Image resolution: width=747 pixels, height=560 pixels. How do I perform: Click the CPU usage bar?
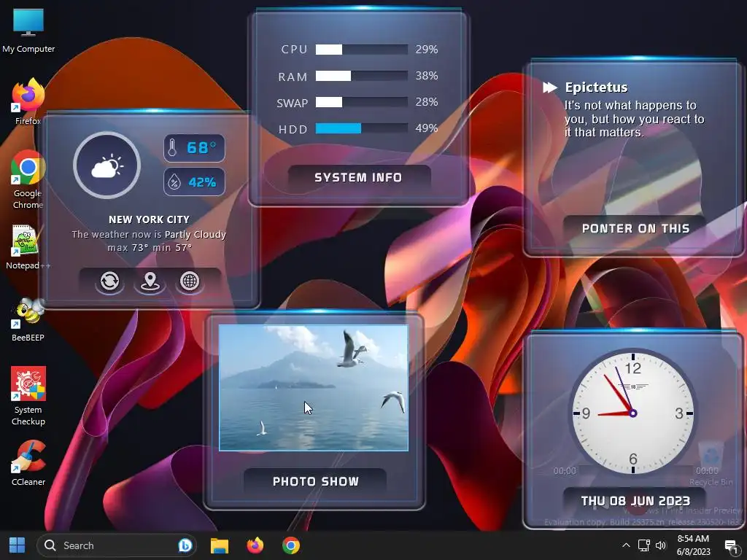tap(362, 50)
